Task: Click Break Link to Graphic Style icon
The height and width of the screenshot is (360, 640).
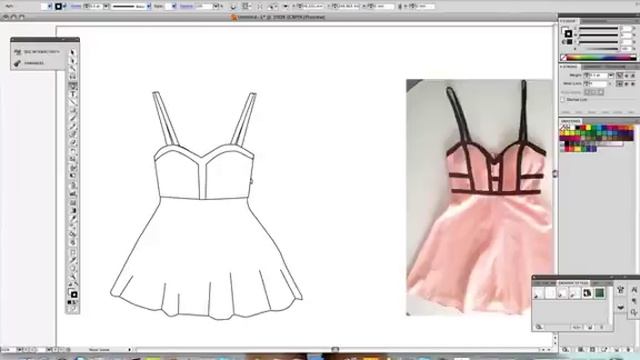Action: (x=576, y=327)
